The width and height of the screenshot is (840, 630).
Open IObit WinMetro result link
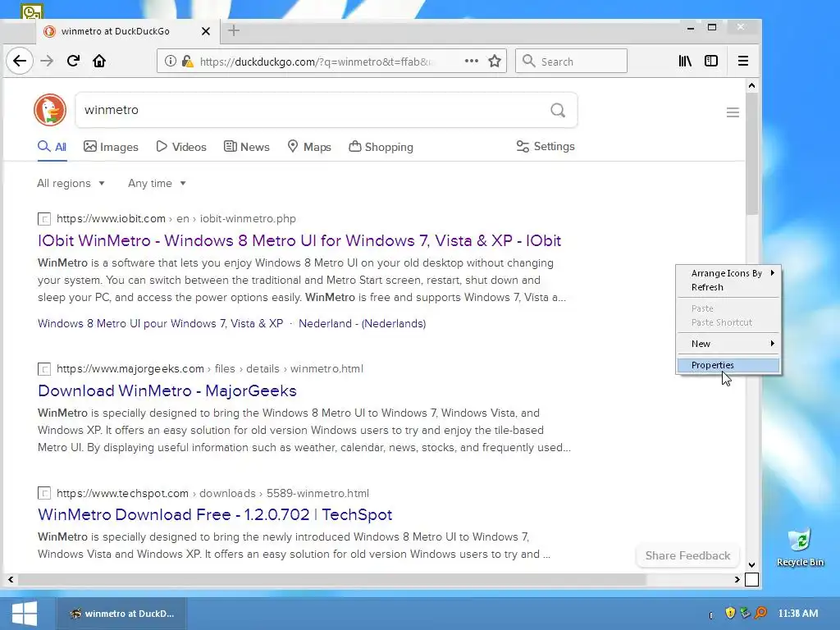coord(299,240)
